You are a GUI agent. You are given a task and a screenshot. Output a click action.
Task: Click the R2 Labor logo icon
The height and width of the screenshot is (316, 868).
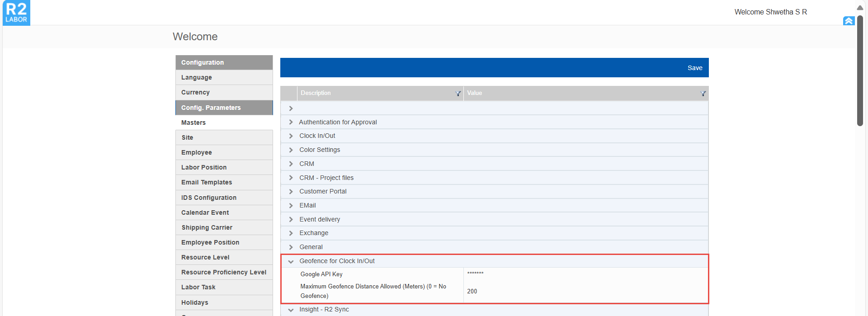pyautogui.click(x=16, y=13)
